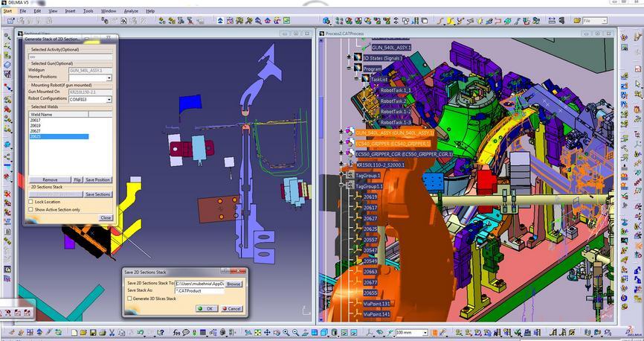
Task: Expand the EC540_GRIPPER tree node
Action: tap(341, 143)
